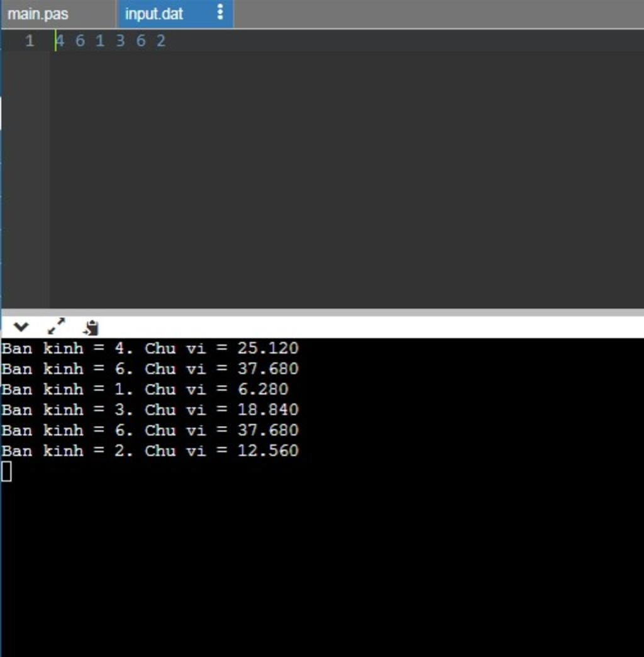Click the copy console output icon
Screen dimensions: 644x657
coord(91,328)
